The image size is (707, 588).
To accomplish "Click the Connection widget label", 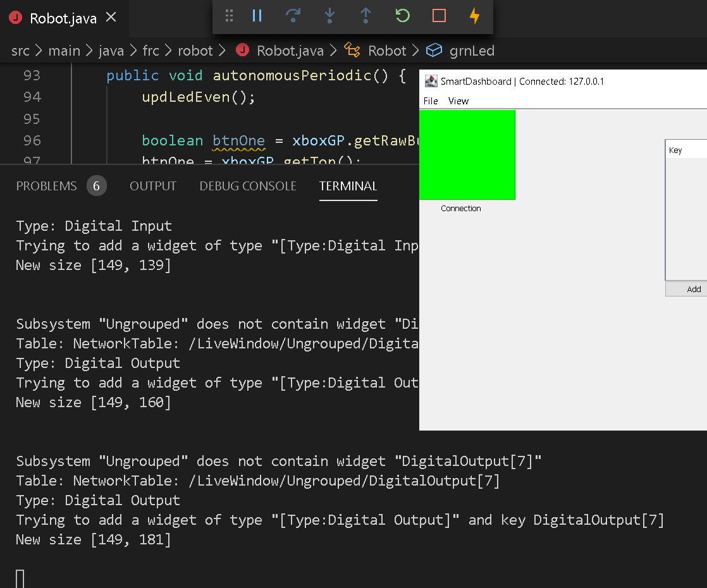I will point(461,208).
